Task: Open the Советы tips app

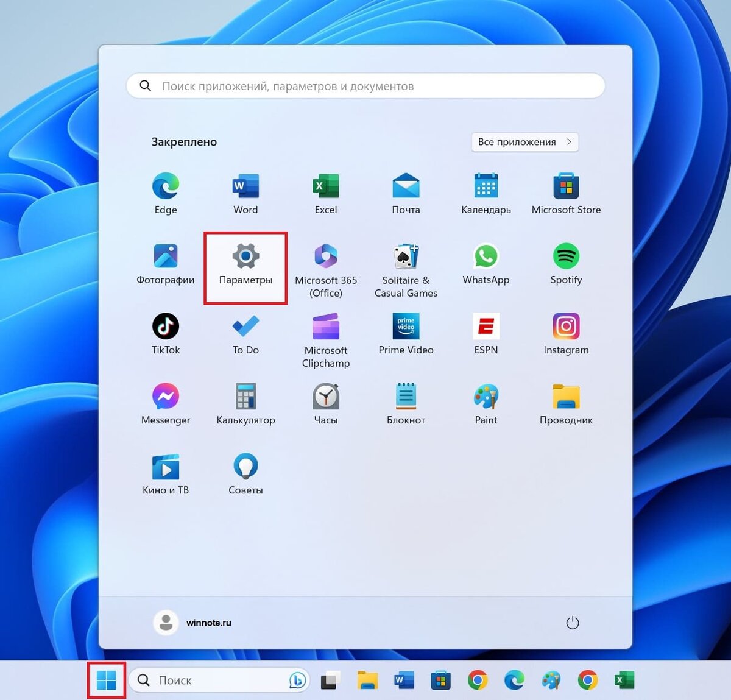Action: tap(245, 475)
